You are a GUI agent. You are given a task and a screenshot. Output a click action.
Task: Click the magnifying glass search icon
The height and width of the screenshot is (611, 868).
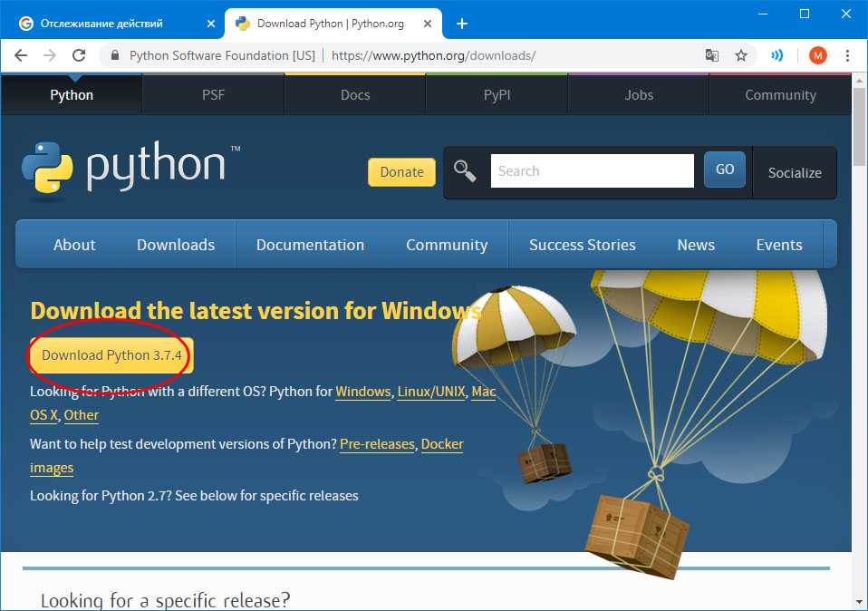click(x=466, y=170)
